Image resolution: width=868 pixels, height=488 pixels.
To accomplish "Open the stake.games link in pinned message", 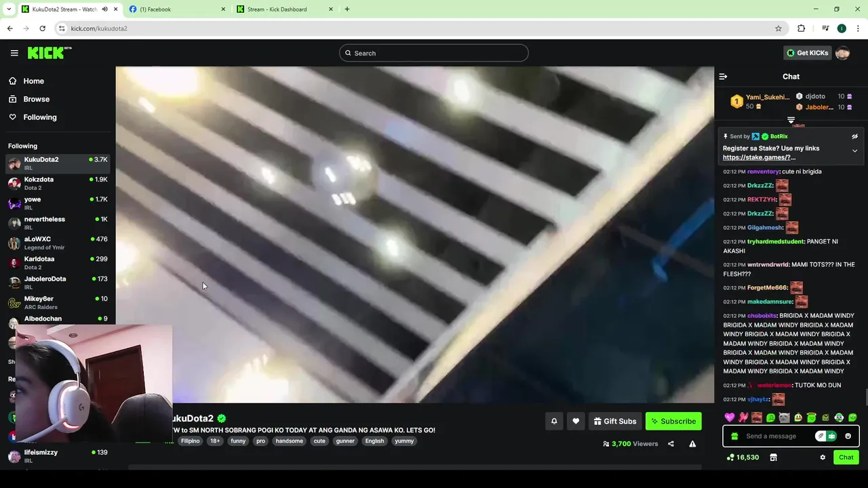I will pos(759,157).
